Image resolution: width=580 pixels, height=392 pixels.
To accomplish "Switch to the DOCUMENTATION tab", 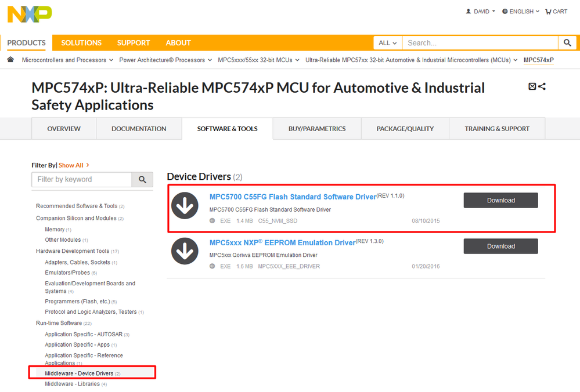I will (139, 129).
